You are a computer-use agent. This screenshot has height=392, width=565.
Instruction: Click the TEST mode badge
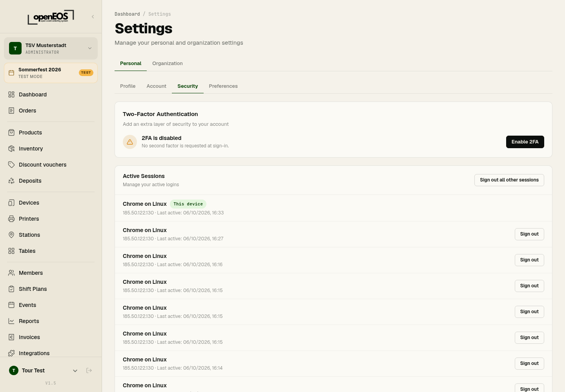pyautogui.click(x=86, y=73)
